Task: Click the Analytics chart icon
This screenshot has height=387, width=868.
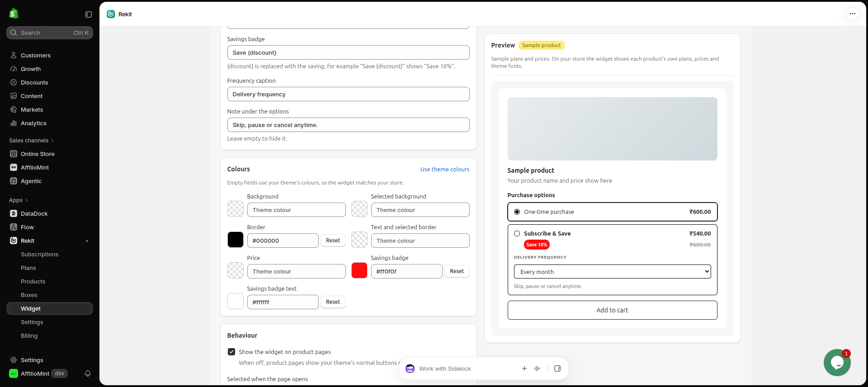Action: (14, 123)
